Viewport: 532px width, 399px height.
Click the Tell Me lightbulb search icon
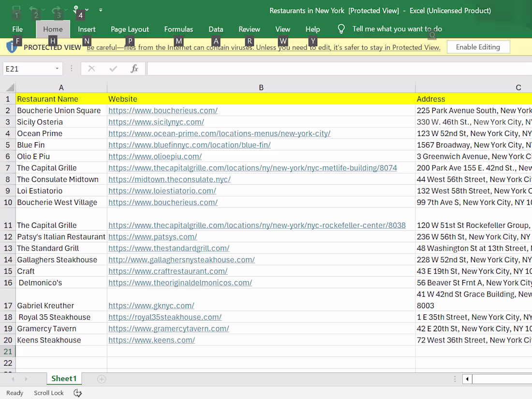[x=341, y=29]
